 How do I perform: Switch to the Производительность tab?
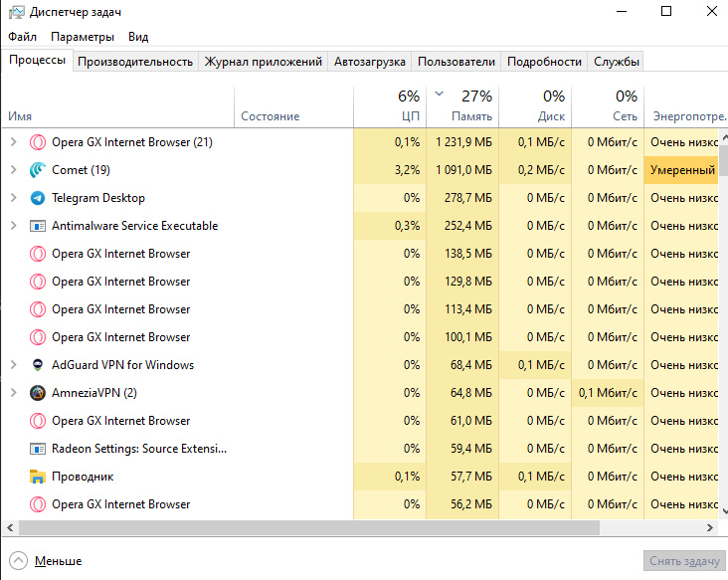pyautogui.click(x=135, y=62)
